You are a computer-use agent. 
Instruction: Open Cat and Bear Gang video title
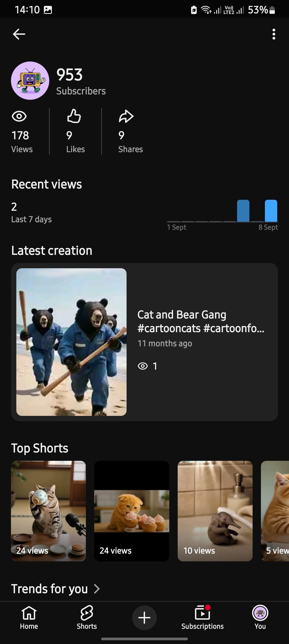(201, 321)
